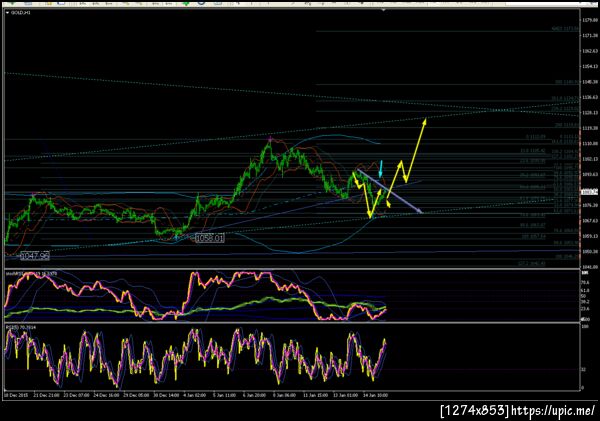Click the 4 Jan 02:00 time axis label

coord(195,395)
